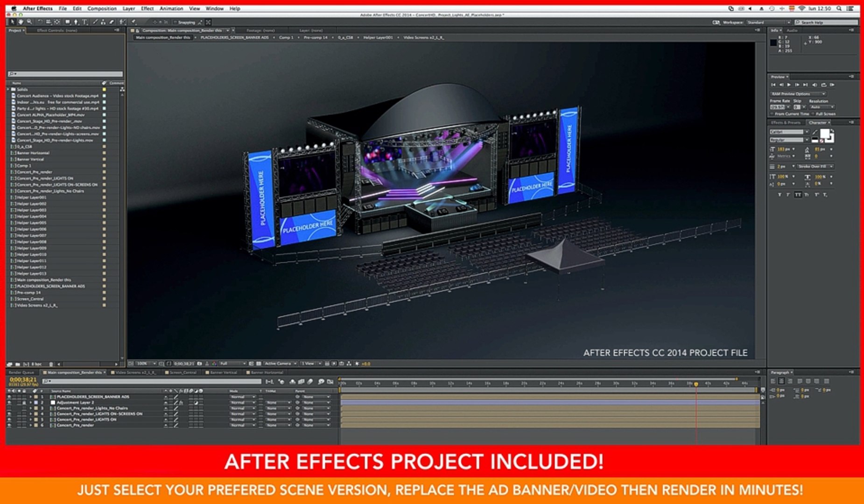The height and width of the screenshot is (504, 864).
Task: Click the RAM preview play icon
Action: coord(832,85)
